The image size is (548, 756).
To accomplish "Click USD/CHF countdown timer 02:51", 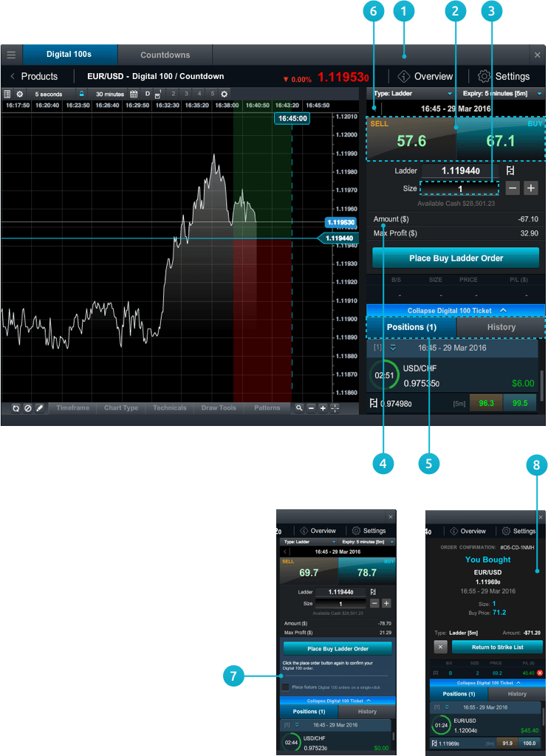I will (385, 375).
